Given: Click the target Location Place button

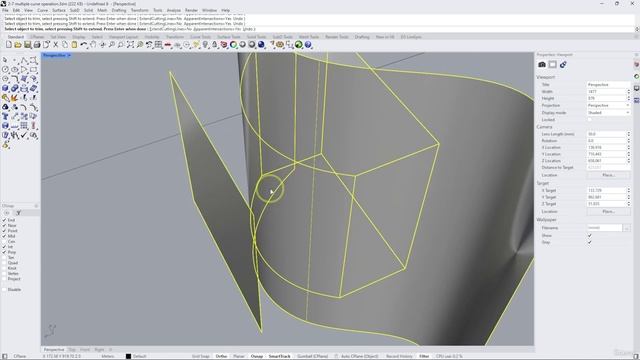Looking at the screenshot, I should point(608,211).
